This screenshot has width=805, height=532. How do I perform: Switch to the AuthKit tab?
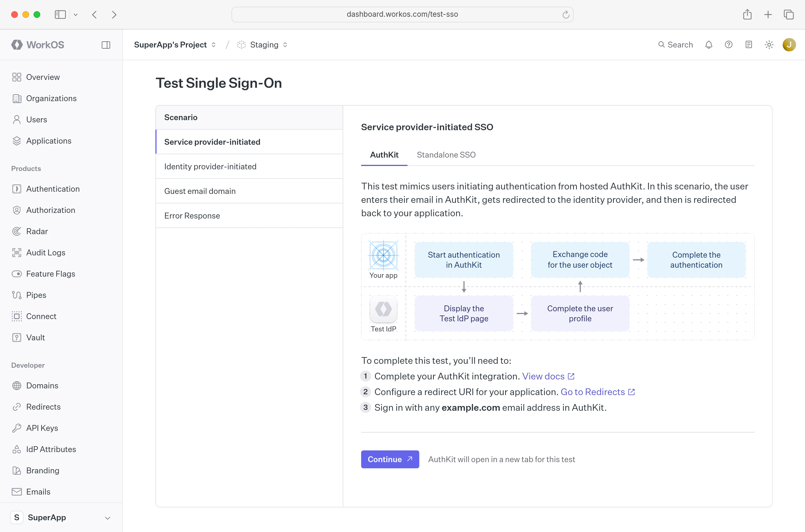pos(384,155)
